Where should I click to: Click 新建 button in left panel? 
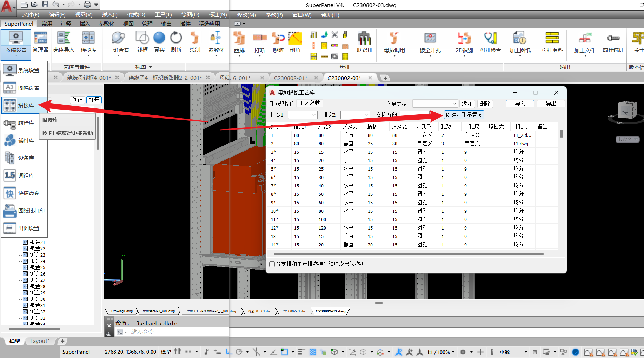point(78,100)
